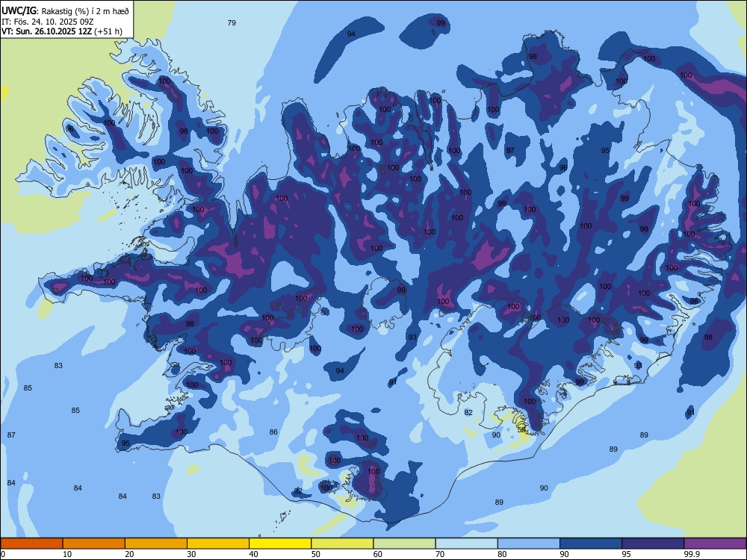The width and height of the screenshot is (747, 560).
Task: Click the legend tick label '70'
Action: coord(440,554)
